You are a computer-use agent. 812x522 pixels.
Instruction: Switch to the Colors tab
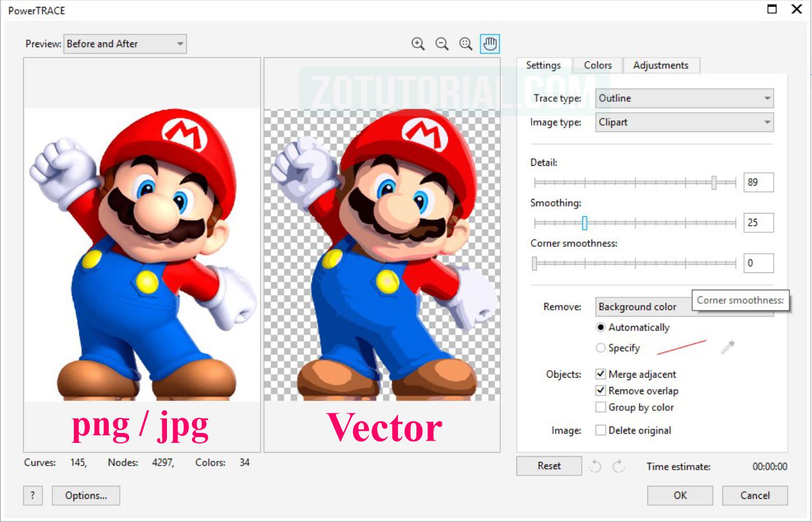(598, 65)
